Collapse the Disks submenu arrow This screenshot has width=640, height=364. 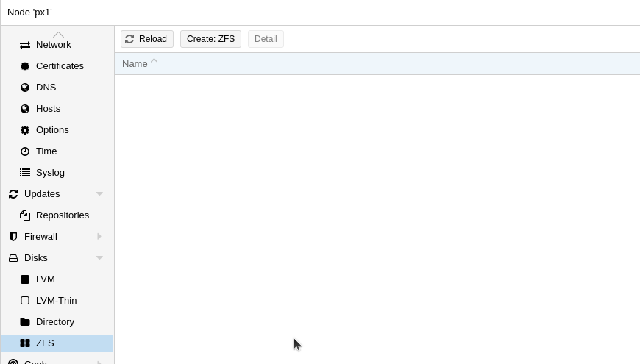coord(99,258)
